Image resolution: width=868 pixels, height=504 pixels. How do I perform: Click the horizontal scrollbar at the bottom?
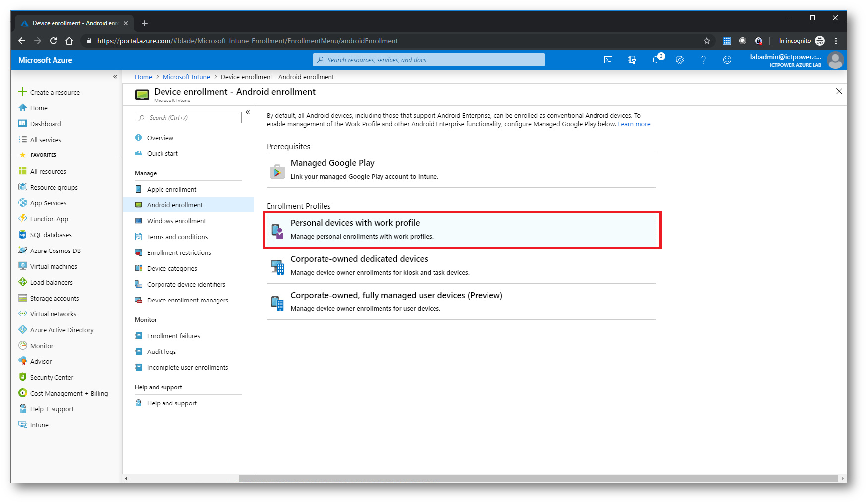[x=539, y=478]
